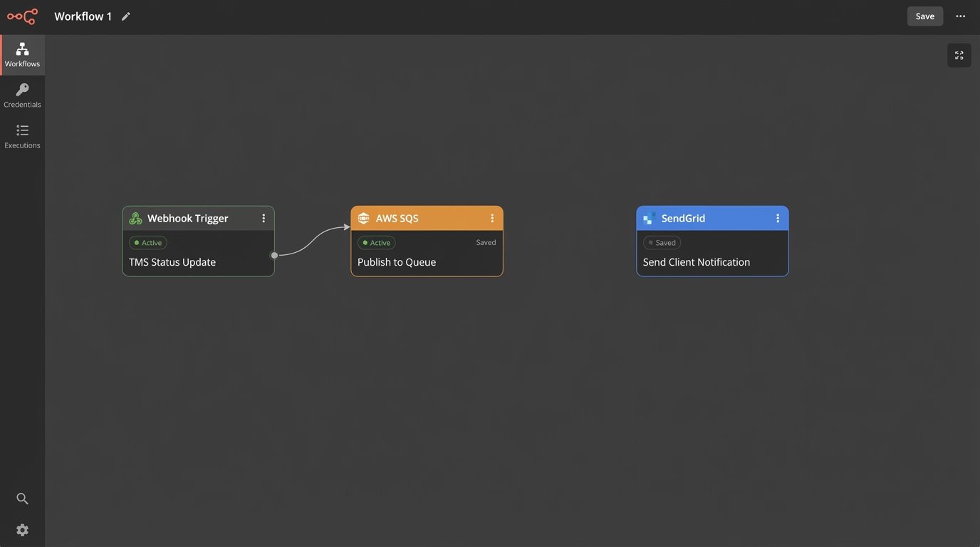980x547 pixels.
Task: Click the fit-to-view canvas button
Action: (x=959, y=56)
